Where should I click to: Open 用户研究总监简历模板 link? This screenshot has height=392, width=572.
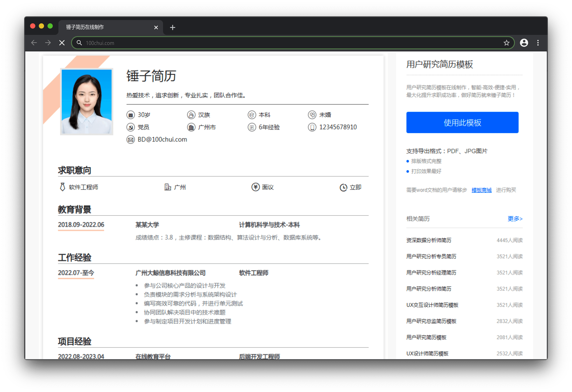click(x=431, y=321)
